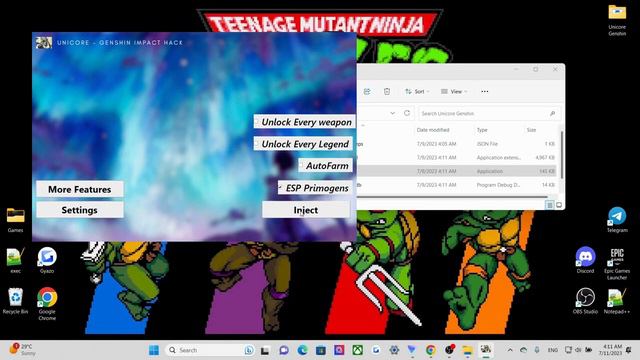Switch to details view icon in File Explorer

pyautogui.click(x=549, y=205)
